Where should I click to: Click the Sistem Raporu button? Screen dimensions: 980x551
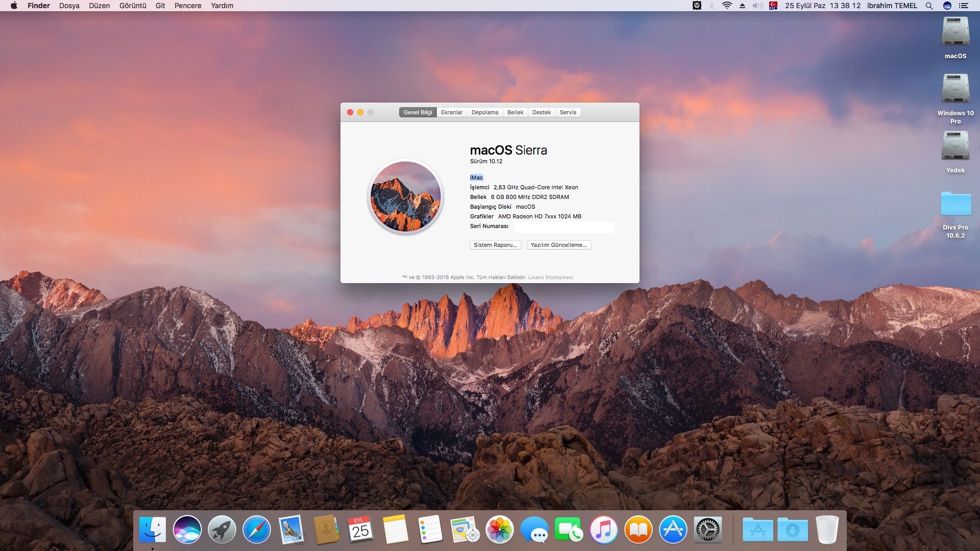[495, 245]
